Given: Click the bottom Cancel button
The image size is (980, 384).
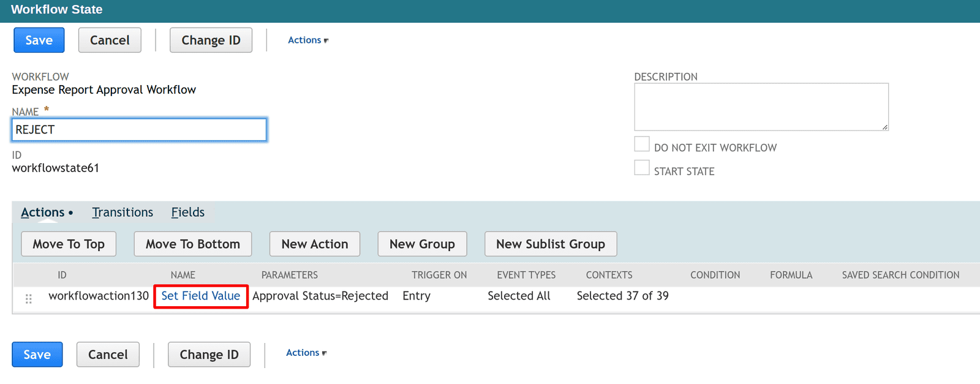Looking at the screenshot, I should [x=108, y=355].
